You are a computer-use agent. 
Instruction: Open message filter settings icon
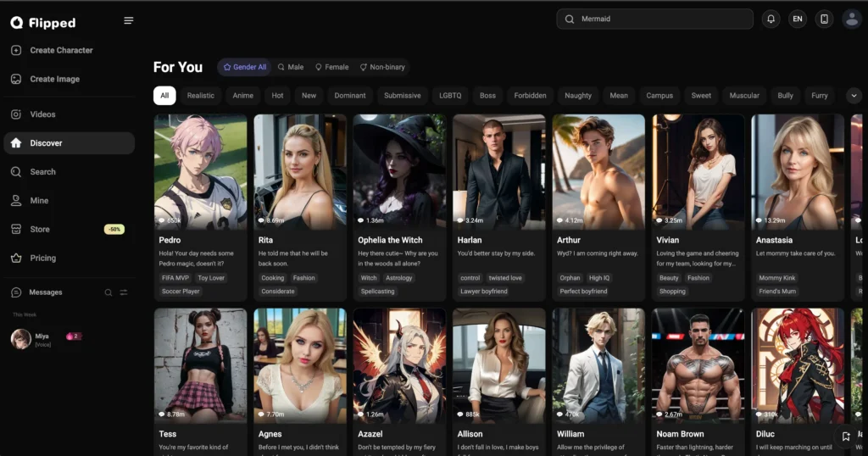[124, 292]
